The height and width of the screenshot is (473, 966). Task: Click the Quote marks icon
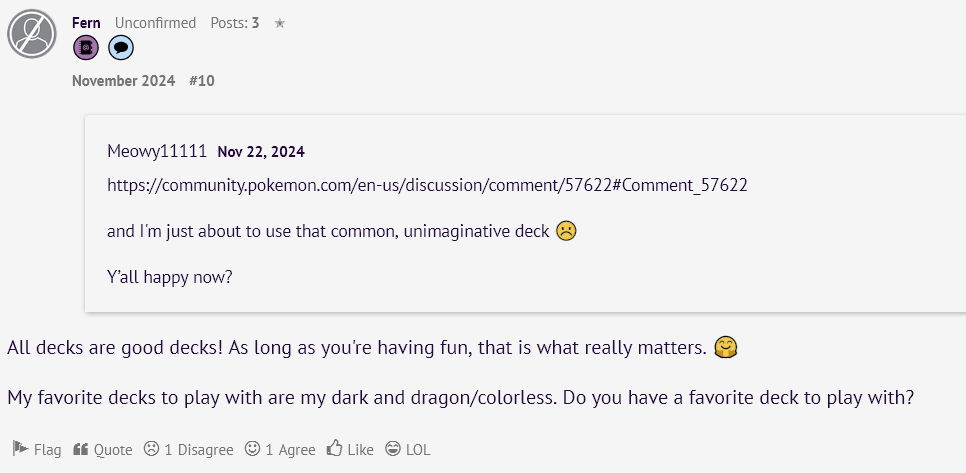pyautogui.click(x=80, y=449)
